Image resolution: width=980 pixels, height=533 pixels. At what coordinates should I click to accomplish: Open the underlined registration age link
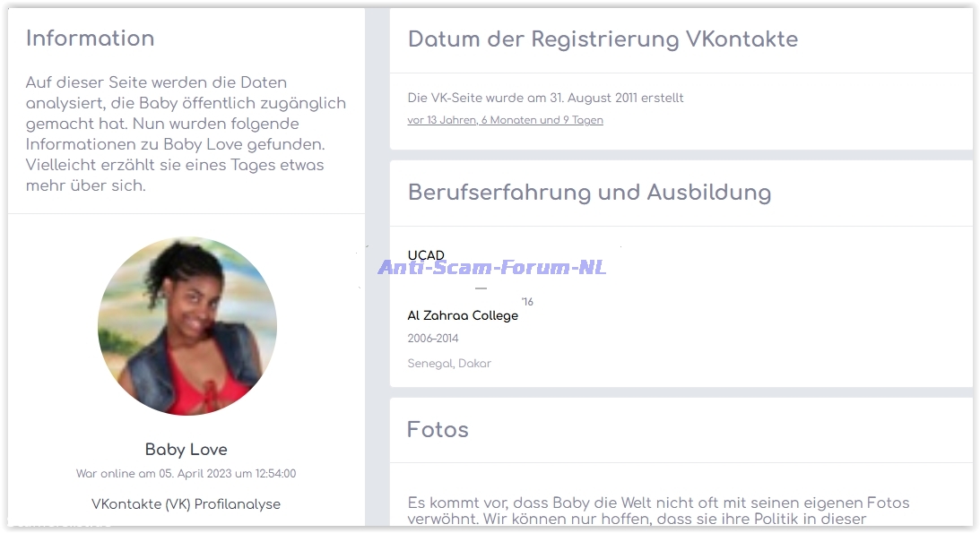pyautogui.click(x=505, y=120)
